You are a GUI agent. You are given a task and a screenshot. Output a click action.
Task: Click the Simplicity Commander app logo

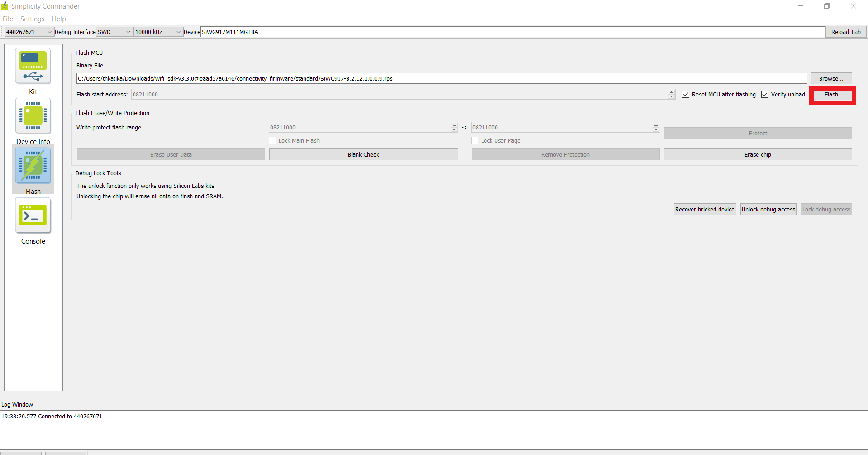[x=5, y=6]
